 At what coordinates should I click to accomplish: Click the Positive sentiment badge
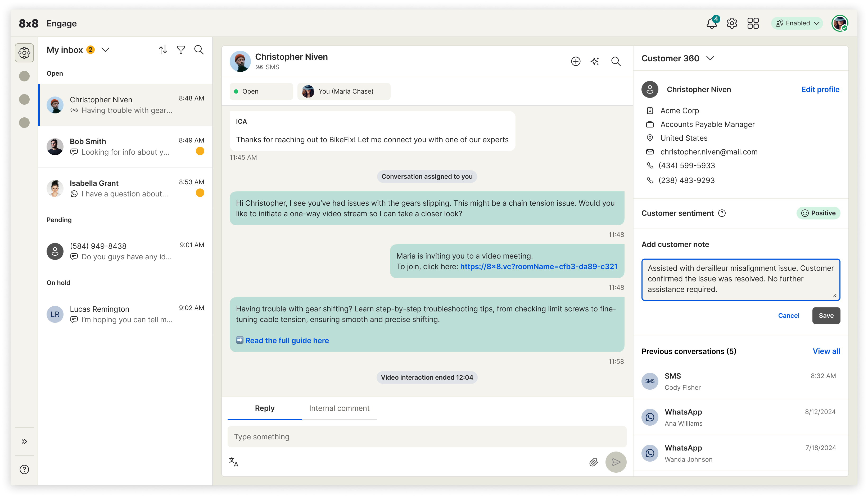point(818,213)
